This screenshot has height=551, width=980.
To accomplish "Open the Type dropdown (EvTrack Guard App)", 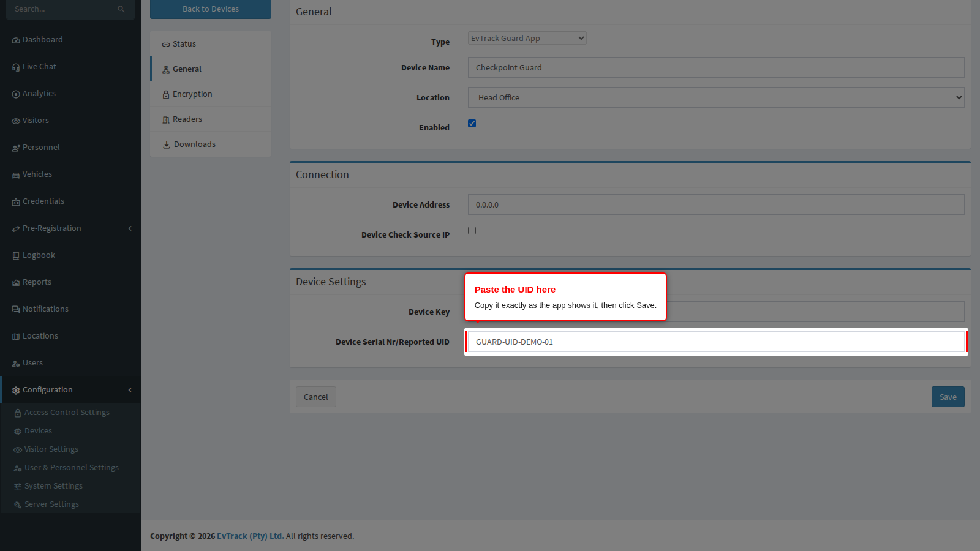I will 527,38.
